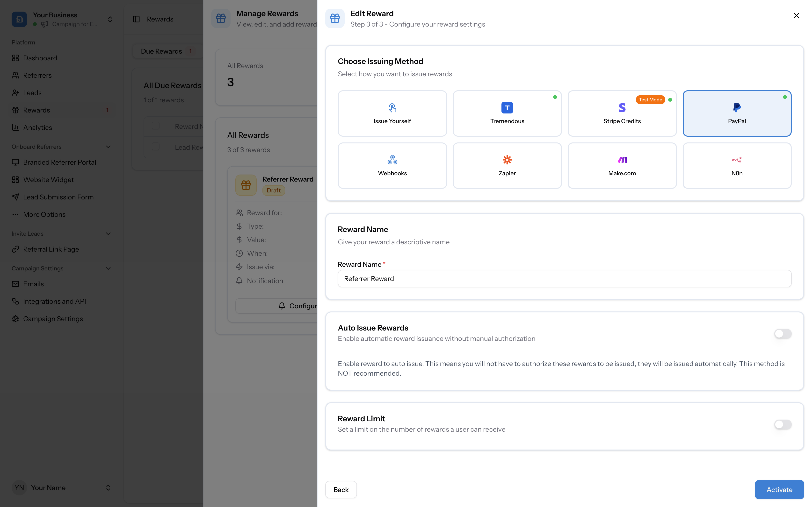Pick the Webhooks issuing method
Screen dimensions: 812x507
tap(392, 165)
